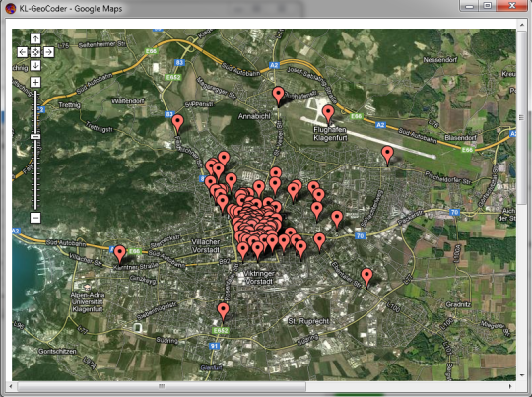Click the vertical scrollbar up arrow

[x=521, y=25]
